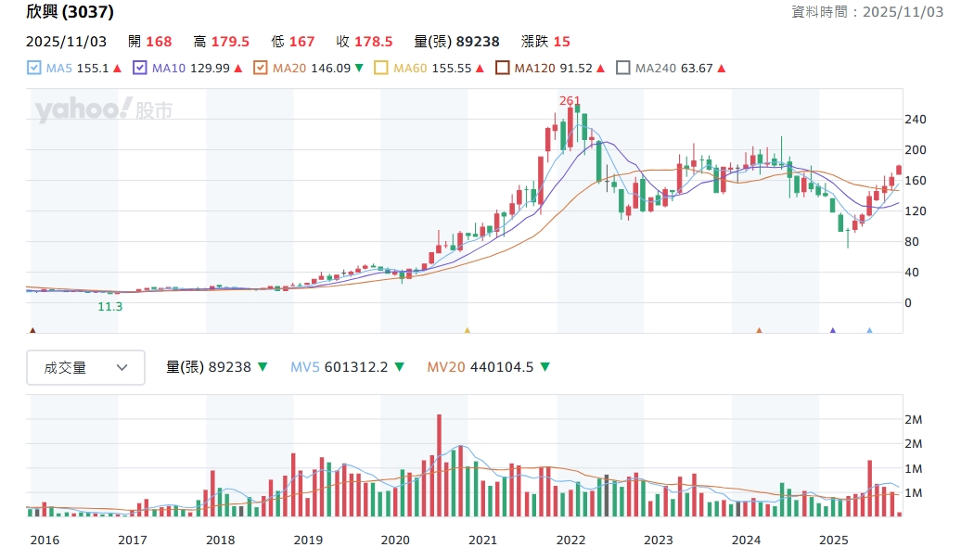
Task: Click the red up arrow beside MA5 value
Action: tap(118, 69)
